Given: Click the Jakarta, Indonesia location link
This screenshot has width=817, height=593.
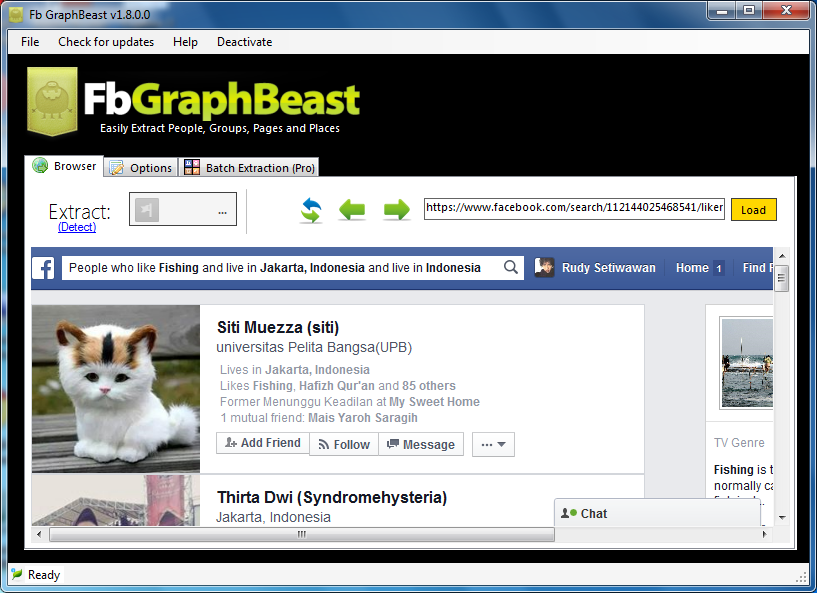Looking at the screenshot, I should [x=317, y=369].
